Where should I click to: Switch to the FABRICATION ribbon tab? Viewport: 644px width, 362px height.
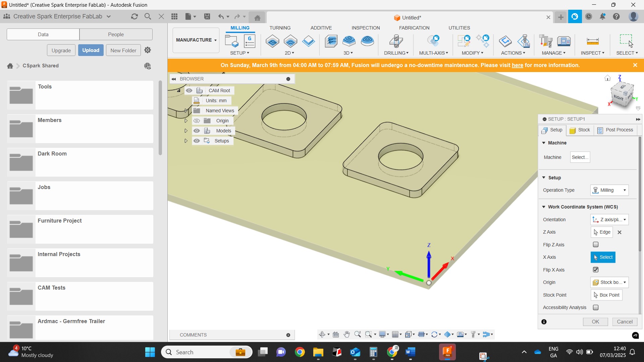click(x=414, y=28)
